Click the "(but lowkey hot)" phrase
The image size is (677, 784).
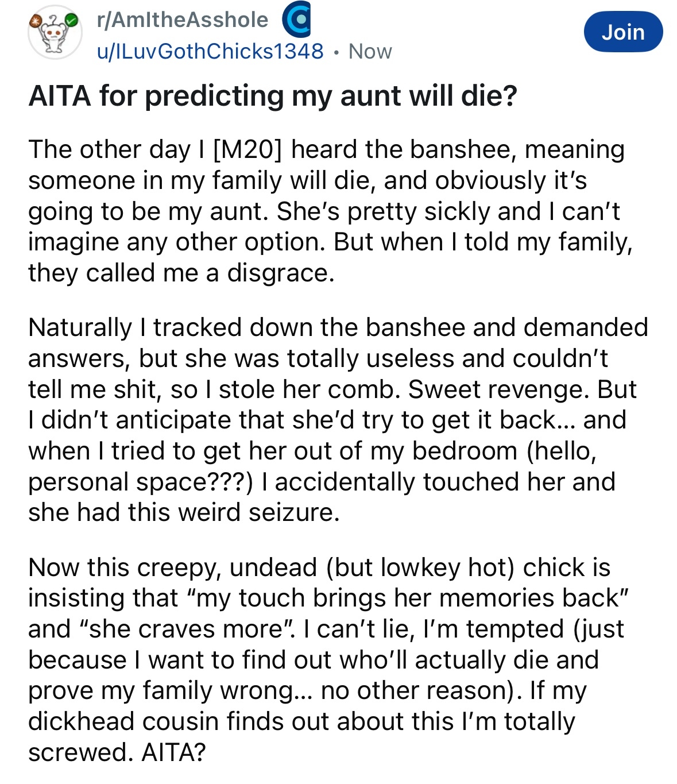pos(421,567)
